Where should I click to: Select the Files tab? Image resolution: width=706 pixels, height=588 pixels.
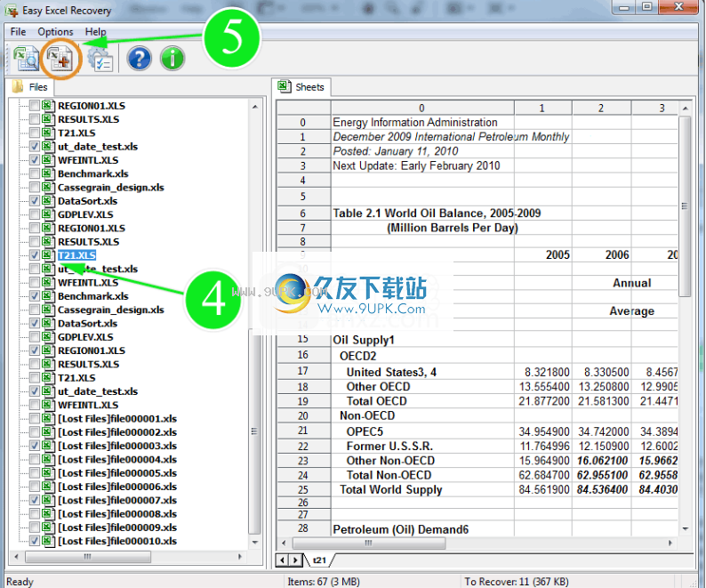click(x=30, y=87)
